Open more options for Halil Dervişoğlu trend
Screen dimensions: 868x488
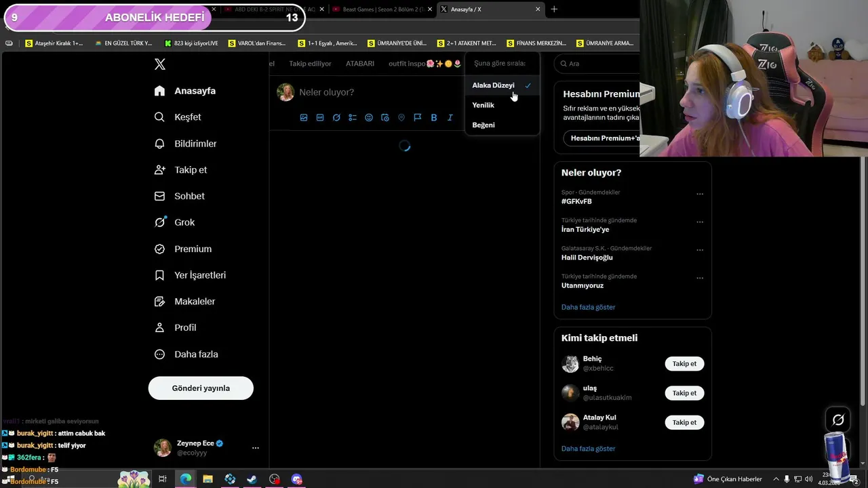[x=700, y=250]
